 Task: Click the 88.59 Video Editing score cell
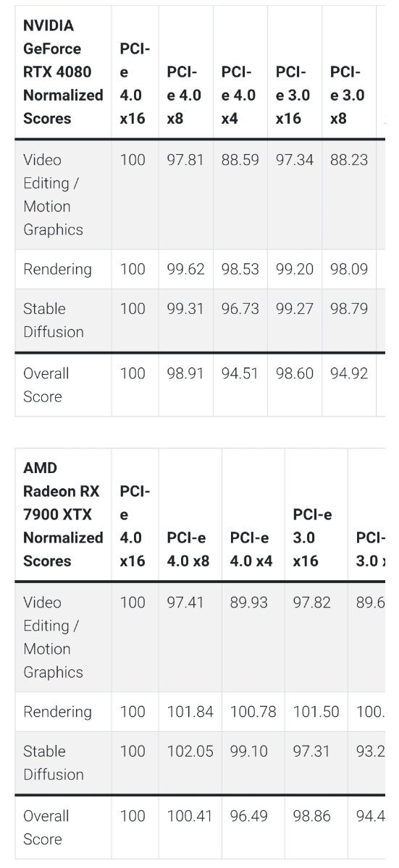[x=240, y=160]
